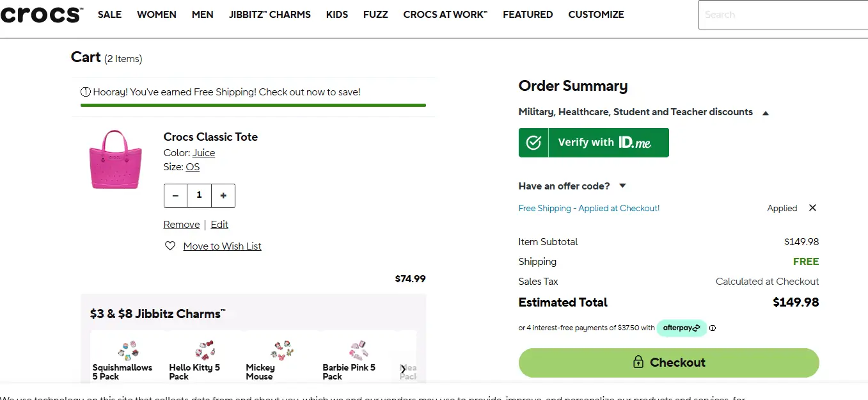Click the Crocs Classic Tote product image

pos(115,159)
